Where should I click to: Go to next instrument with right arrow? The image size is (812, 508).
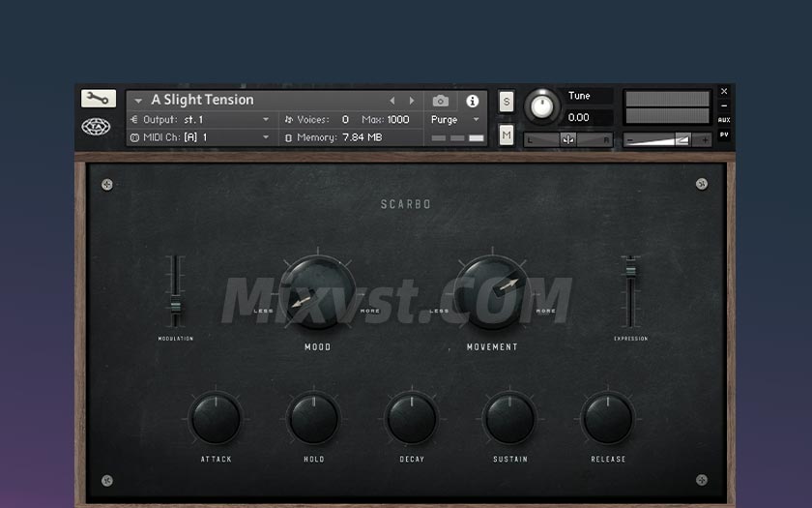pos(412,101)
